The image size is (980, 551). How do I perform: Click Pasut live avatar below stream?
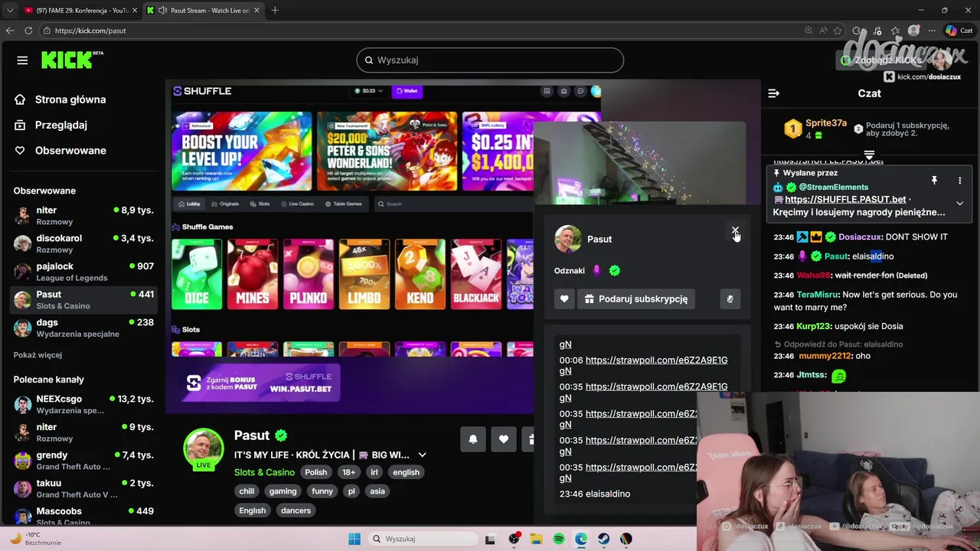[x=204, y=448]
